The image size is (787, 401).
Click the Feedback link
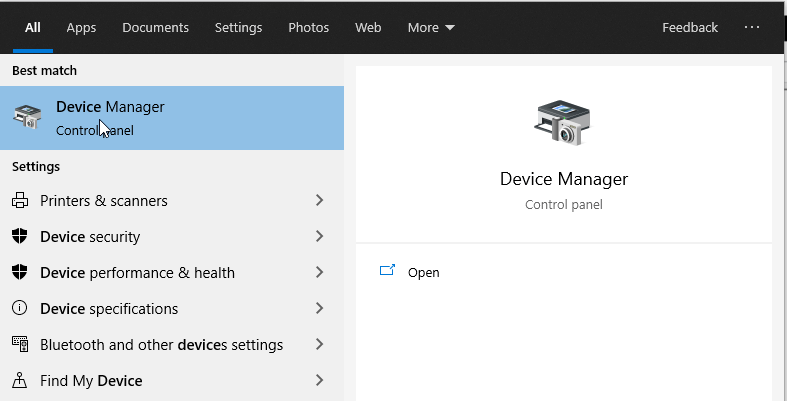coord(690,28)
